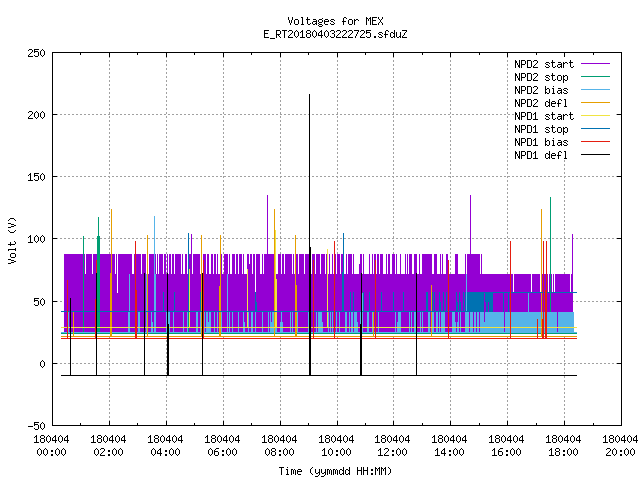This screenshot has width=640, height=480.
Task: Click the peak of the tallest black spike
Action: (x=309, y=95)
